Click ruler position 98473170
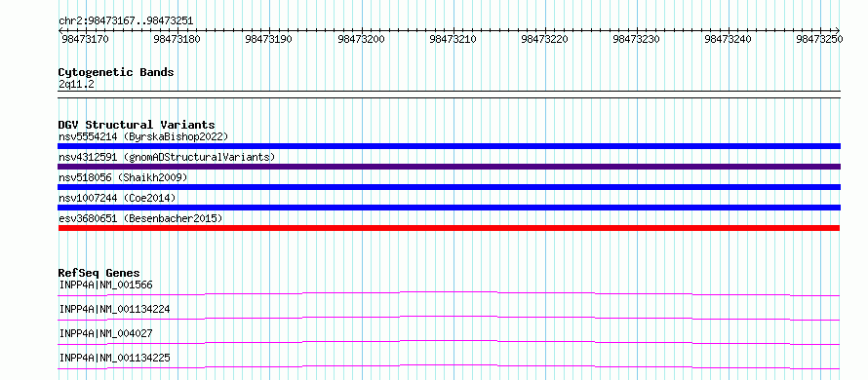 tap(84, 39)
